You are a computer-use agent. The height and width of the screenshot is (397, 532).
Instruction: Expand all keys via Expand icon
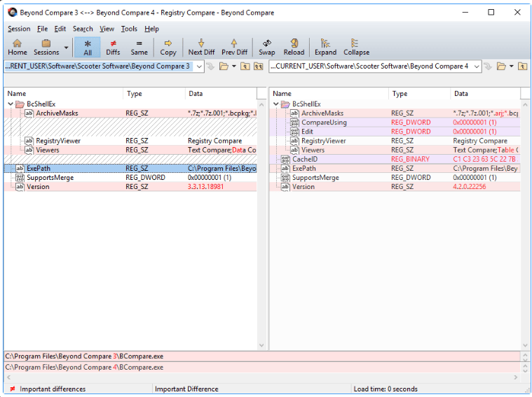[x=325, y=47]
